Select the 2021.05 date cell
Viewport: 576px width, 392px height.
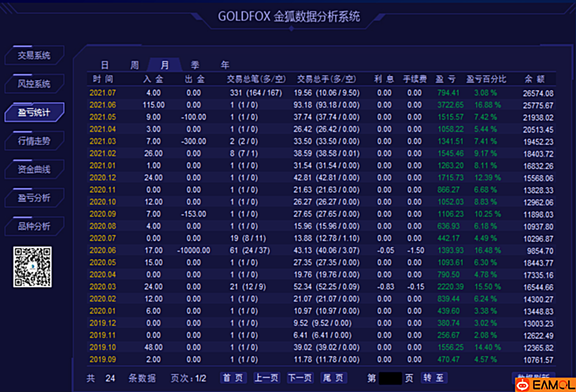[102, 117]
